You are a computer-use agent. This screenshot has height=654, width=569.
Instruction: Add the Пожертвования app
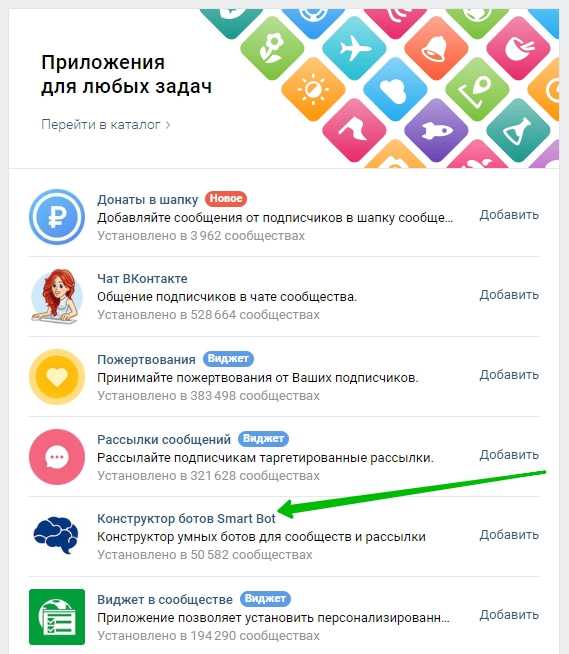tap(509, 375)
